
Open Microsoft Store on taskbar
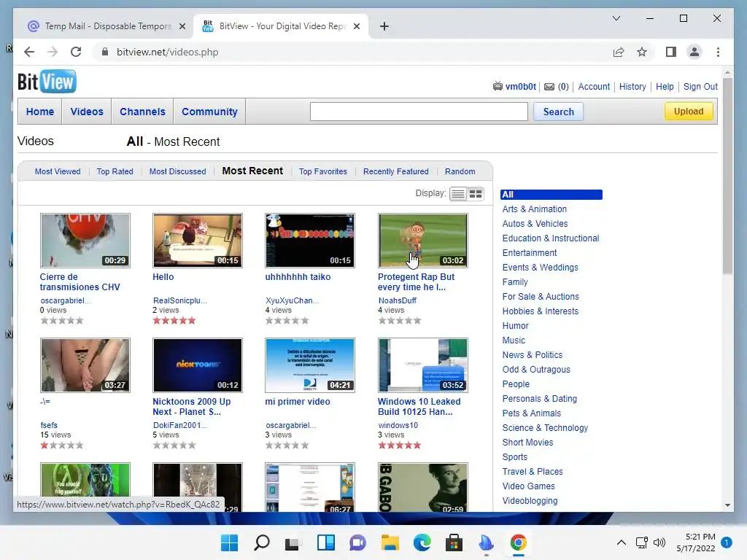[x=454, y=542]
